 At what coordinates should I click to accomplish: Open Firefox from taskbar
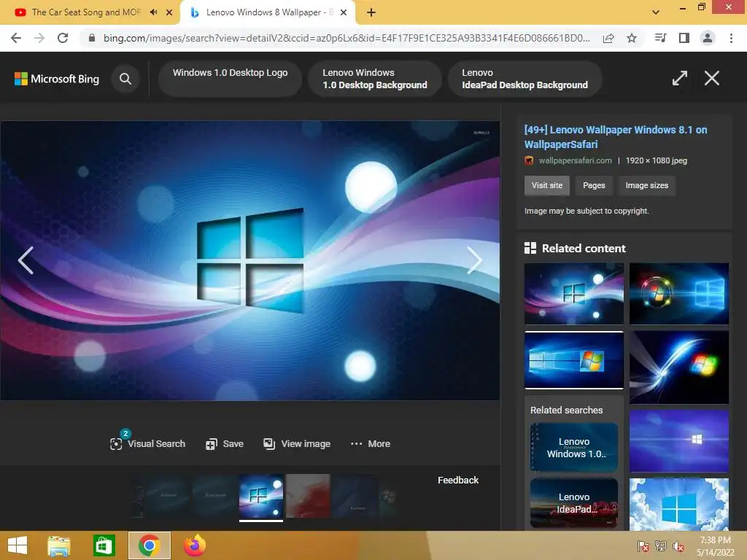point(194,545)
